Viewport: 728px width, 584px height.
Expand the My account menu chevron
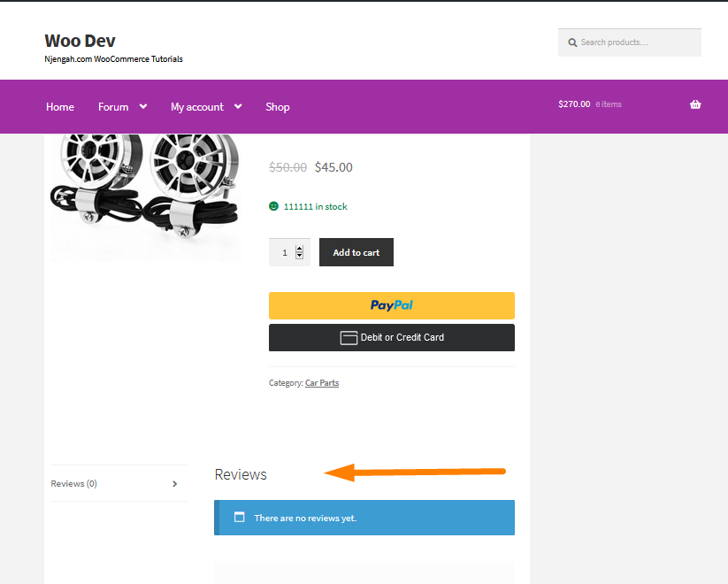238,106
